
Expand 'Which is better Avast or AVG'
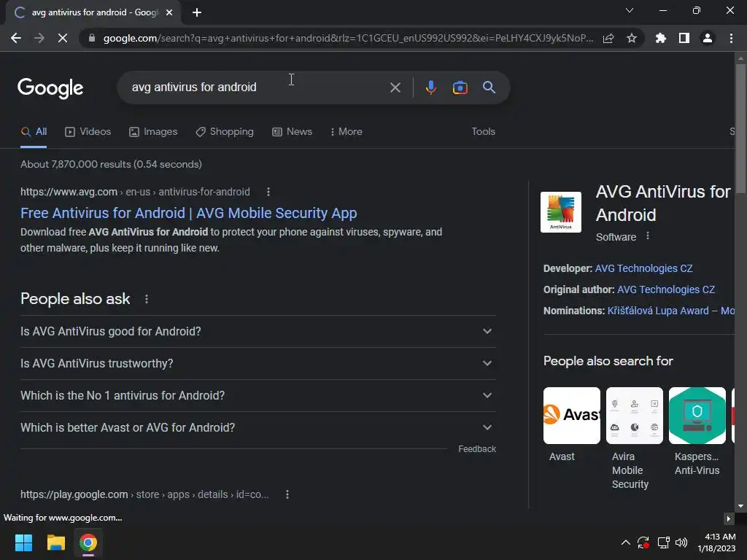click(258, 427)
